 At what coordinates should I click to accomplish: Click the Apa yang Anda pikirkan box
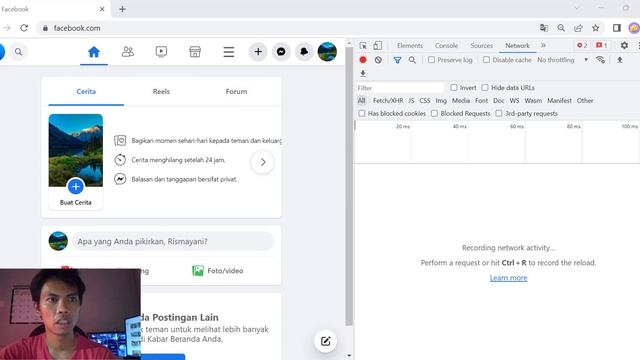173,241
